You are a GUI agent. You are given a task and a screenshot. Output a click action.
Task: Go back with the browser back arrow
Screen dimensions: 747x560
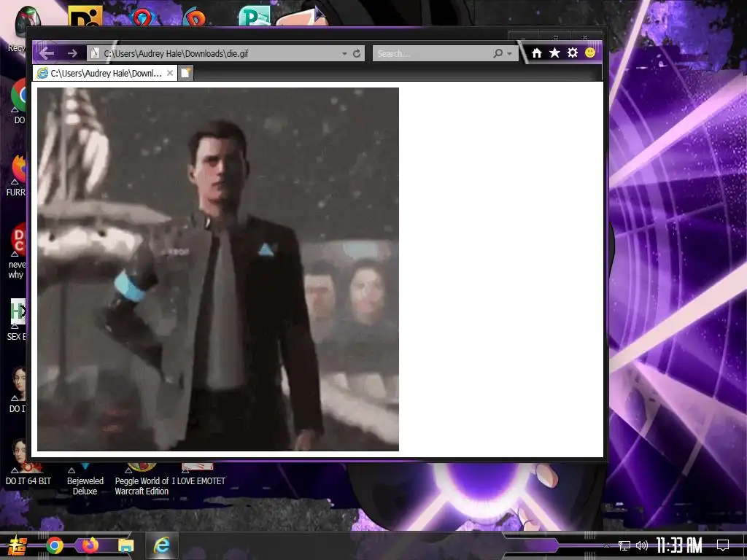point(47,53)
